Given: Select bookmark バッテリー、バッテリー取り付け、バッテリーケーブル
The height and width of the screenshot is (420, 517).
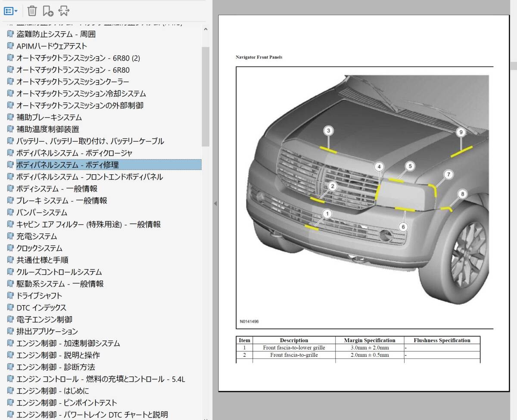Looking at the screenshot, I should [90, 141].
